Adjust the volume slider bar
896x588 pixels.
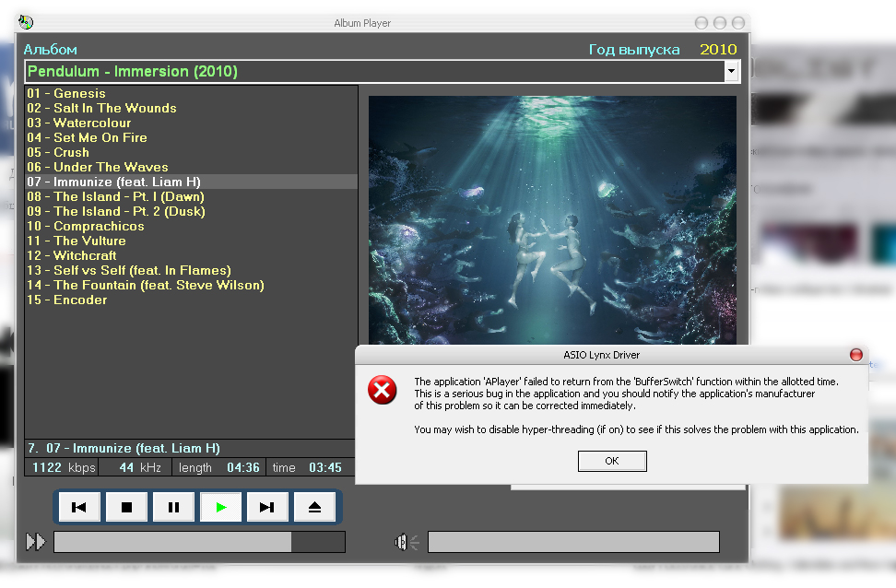click(573, 542)
